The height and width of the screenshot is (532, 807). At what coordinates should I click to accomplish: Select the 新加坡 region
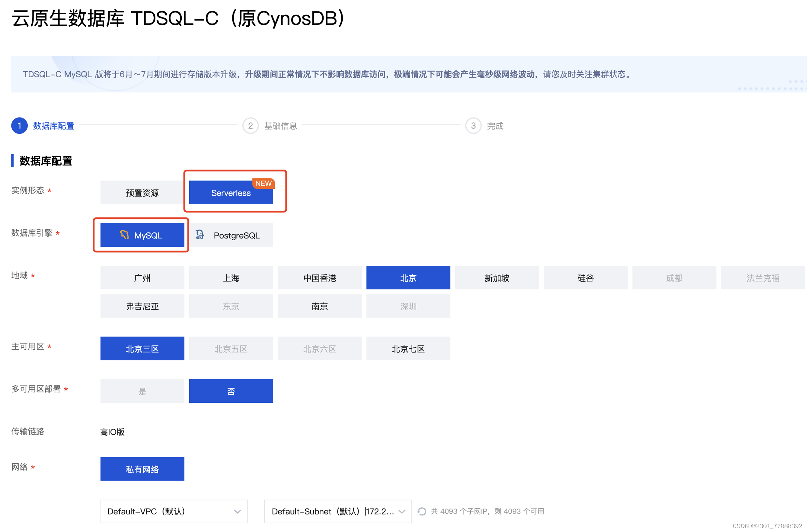click(497, 277)
